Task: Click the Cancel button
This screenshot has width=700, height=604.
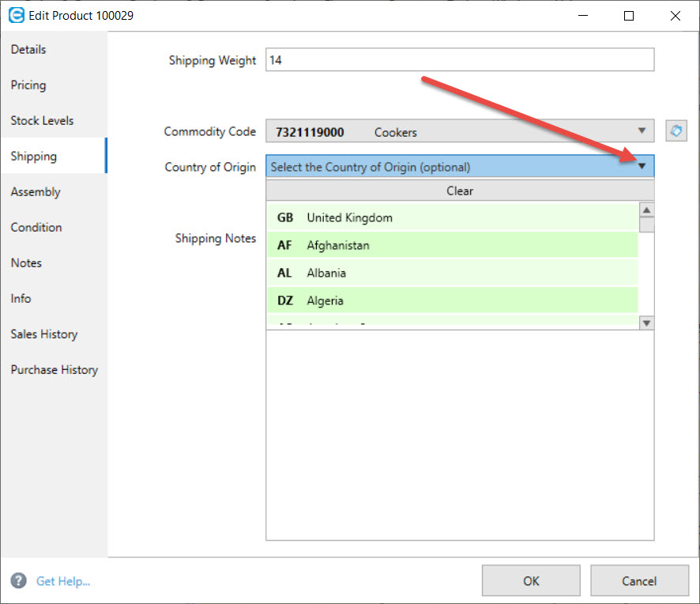Action: pos(639,581)
